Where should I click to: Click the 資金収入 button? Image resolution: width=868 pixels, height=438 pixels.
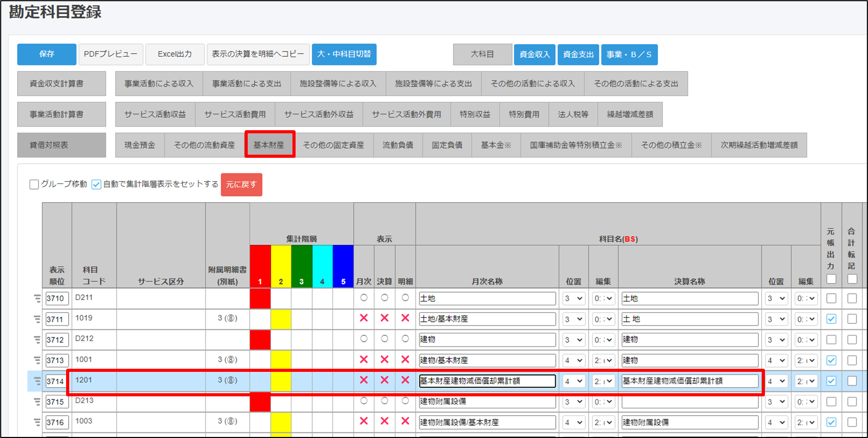[534, 54]
